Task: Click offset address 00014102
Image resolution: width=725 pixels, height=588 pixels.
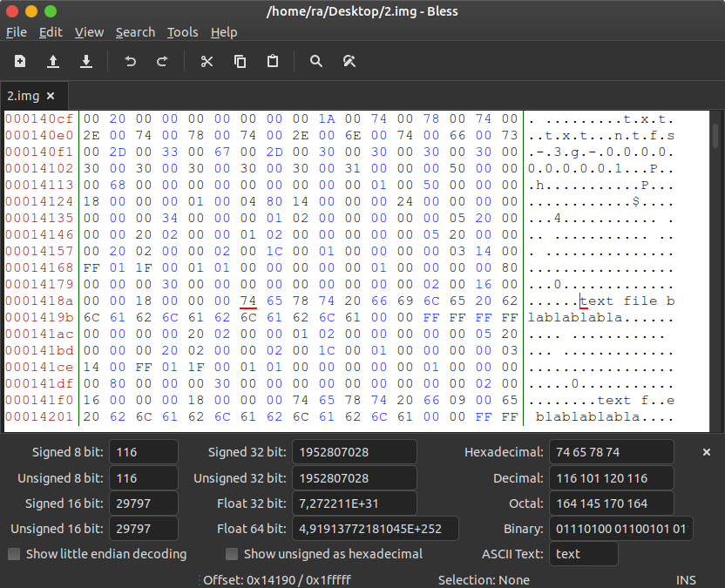Action: click(39, 168)
